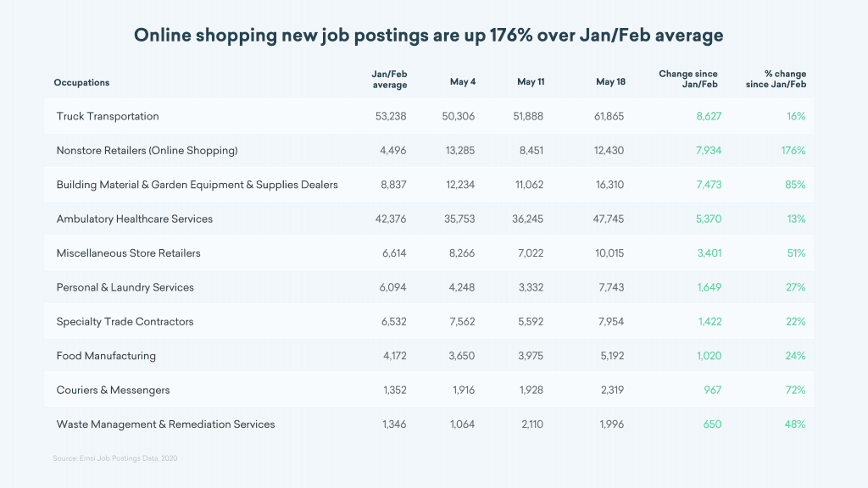Click the Ambulatory Healthcare Services label
Viewport: 868px width, 488px height.
(x=134, y=219)
